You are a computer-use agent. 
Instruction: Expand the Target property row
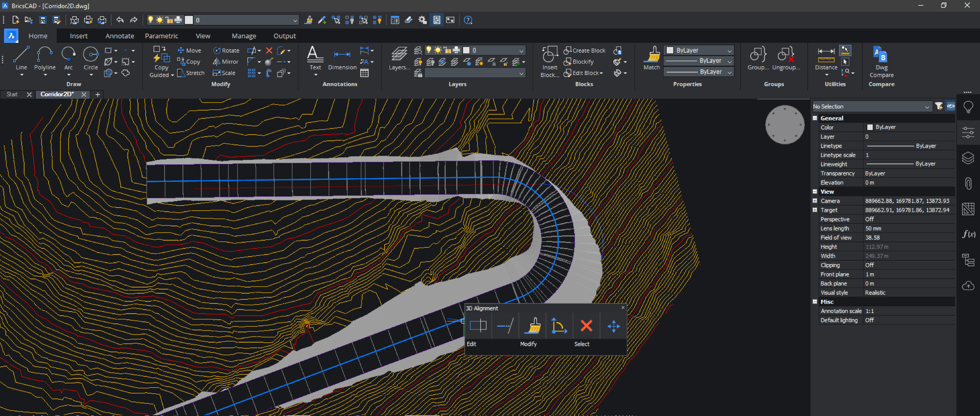(815, 210)
